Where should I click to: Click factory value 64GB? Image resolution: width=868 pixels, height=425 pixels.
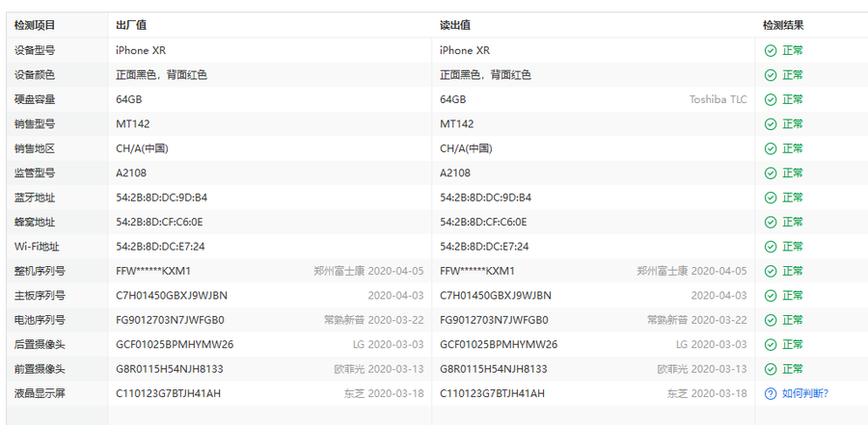[x=129, y=99]
